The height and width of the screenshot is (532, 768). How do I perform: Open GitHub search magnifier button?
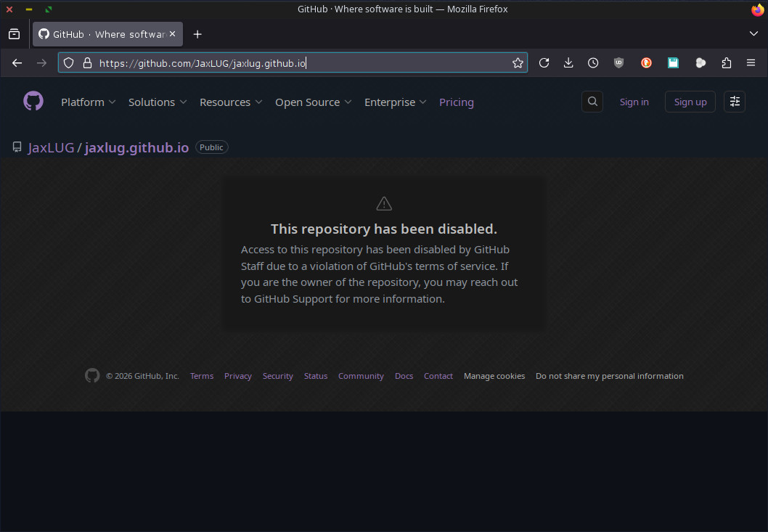click(592, 102)
